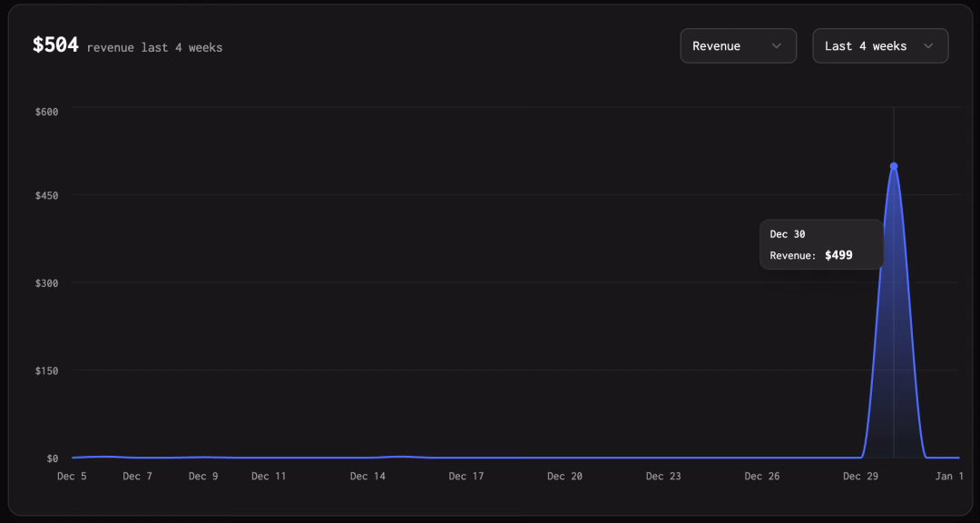This screenshot has height=523, width=980.
Task: Click the Dec 17 x-axis label
Action: [x=466, y=476]
